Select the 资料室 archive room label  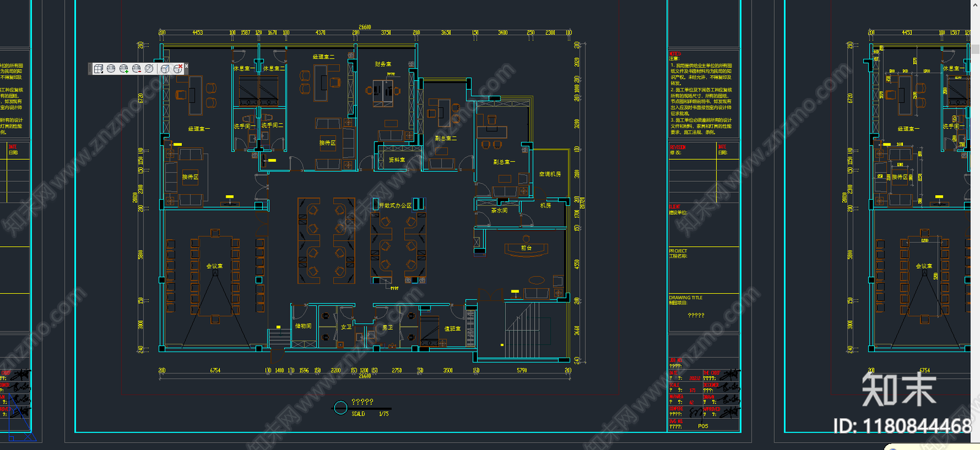click(x=397, y=160)
